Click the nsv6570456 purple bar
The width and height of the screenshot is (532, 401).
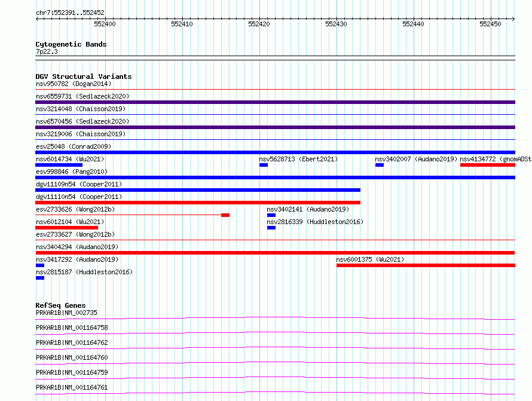pyautogui.click(x=275, y=127)
